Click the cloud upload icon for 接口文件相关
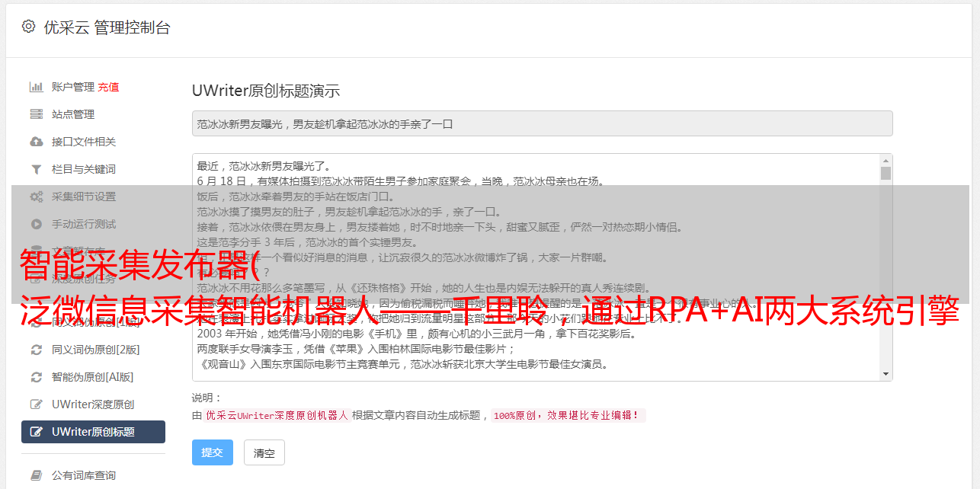The height and width of the screenshot is (489, 980). pyautogui.click(x=36, y=142)
